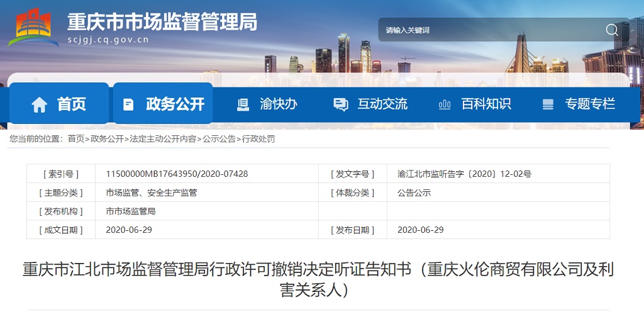The height and width of the screenshot is (319, 644).
Task: Click the 发布日期 value 2020-06-29
Action: pos(421,230)
